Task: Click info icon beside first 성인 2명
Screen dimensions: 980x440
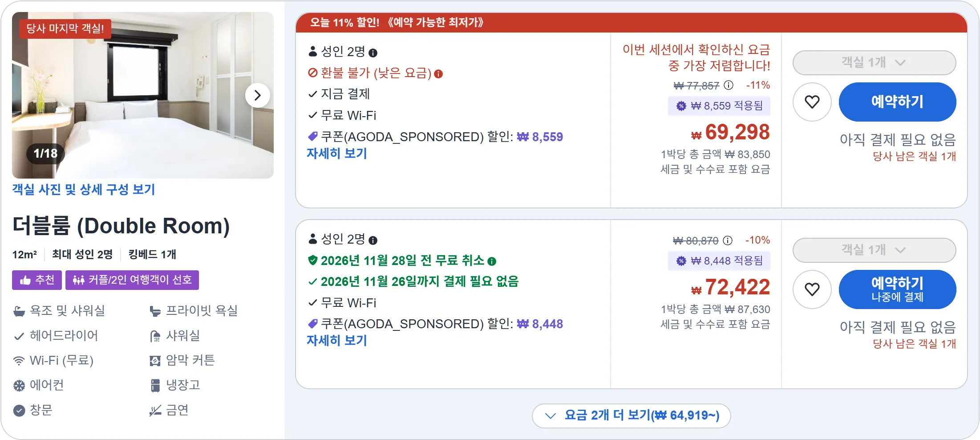Action: click(x=373, y=53)
